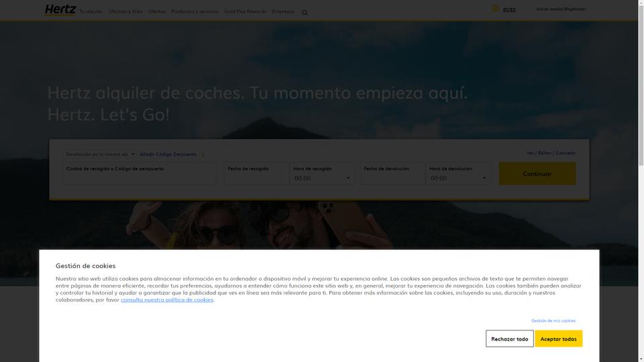Click the Ver / Editar / Cancelar link
This screenshot has height=362, width=644.
[x=551, y=153]
